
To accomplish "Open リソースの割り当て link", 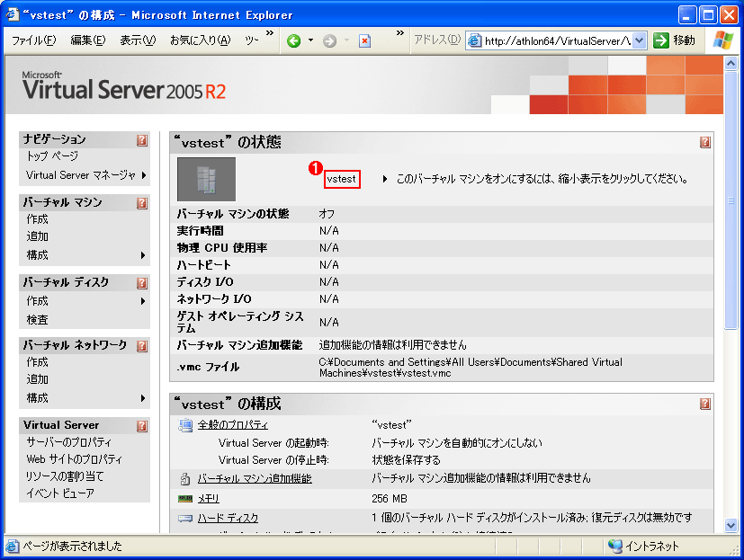I will pos(65,476).
